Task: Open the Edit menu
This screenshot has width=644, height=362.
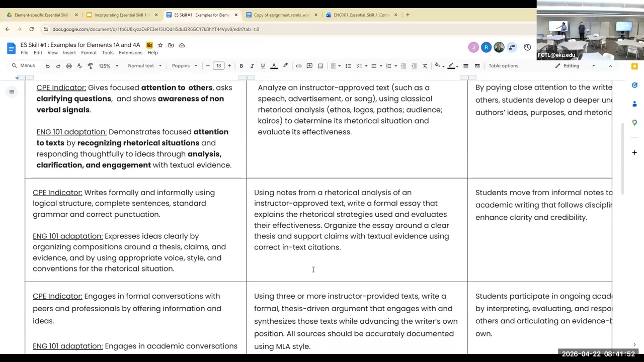Action: click(38, 53)
